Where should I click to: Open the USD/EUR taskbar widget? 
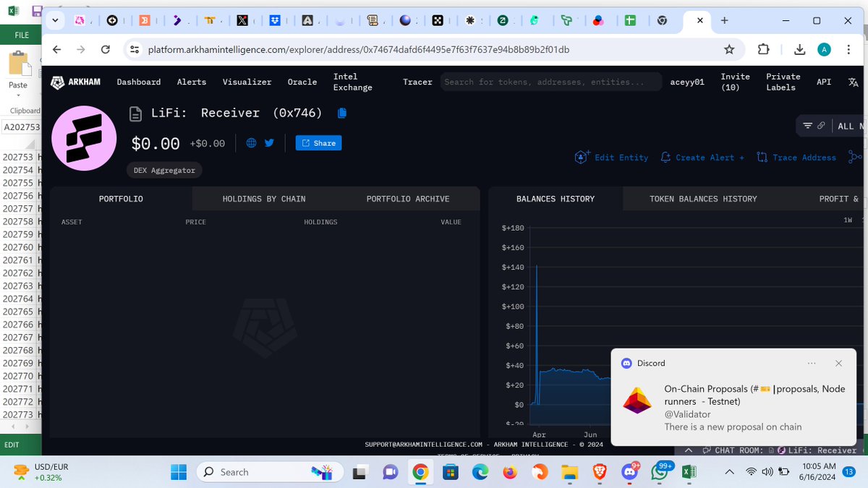pos(40,472)
